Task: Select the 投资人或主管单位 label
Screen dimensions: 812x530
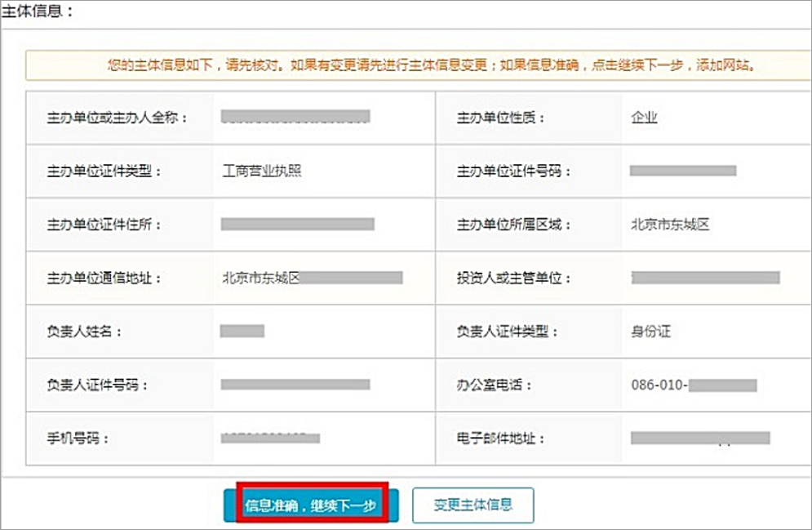Action: [x=514, y=278]
